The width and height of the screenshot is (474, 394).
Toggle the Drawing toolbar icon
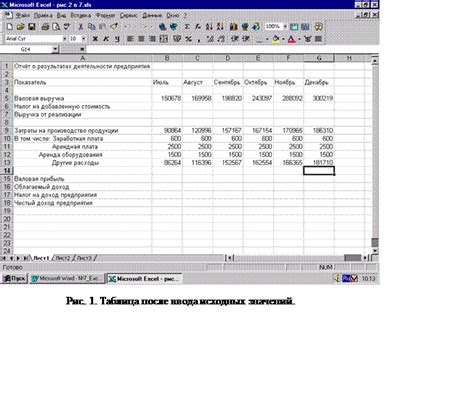click(x=256, y=27)
